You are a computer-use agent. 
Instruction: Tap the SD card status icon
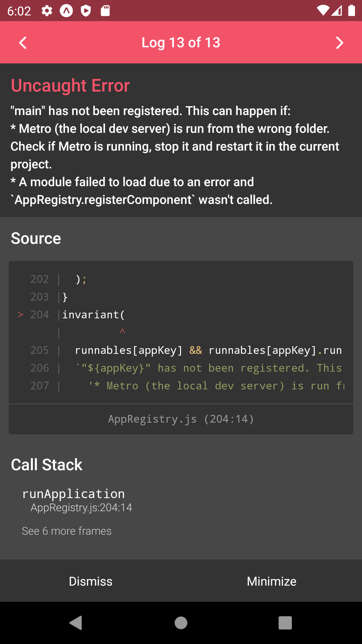click(x=105, y=11)
